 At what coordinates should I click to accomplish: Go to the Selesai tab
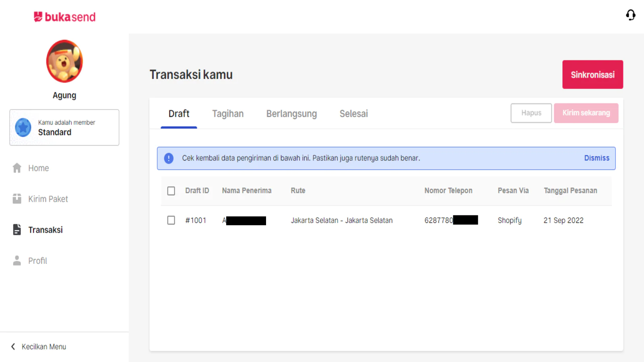353,114
